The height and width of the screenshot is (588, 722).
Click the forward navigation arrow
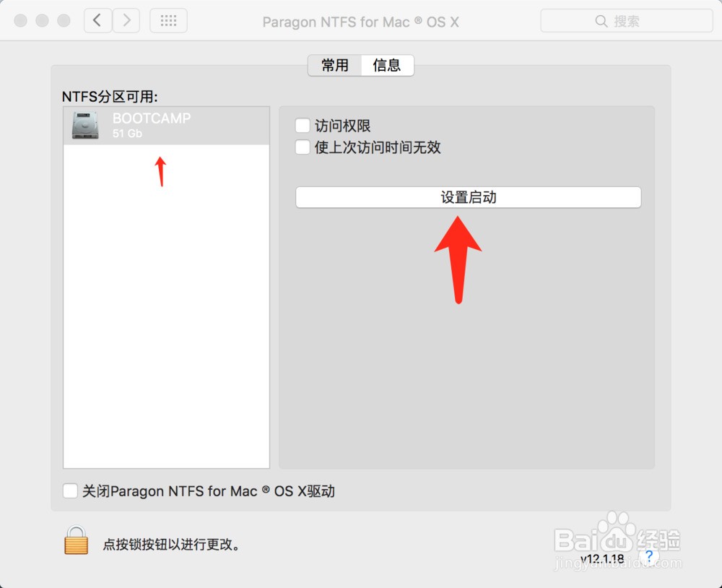click(126, 20)
